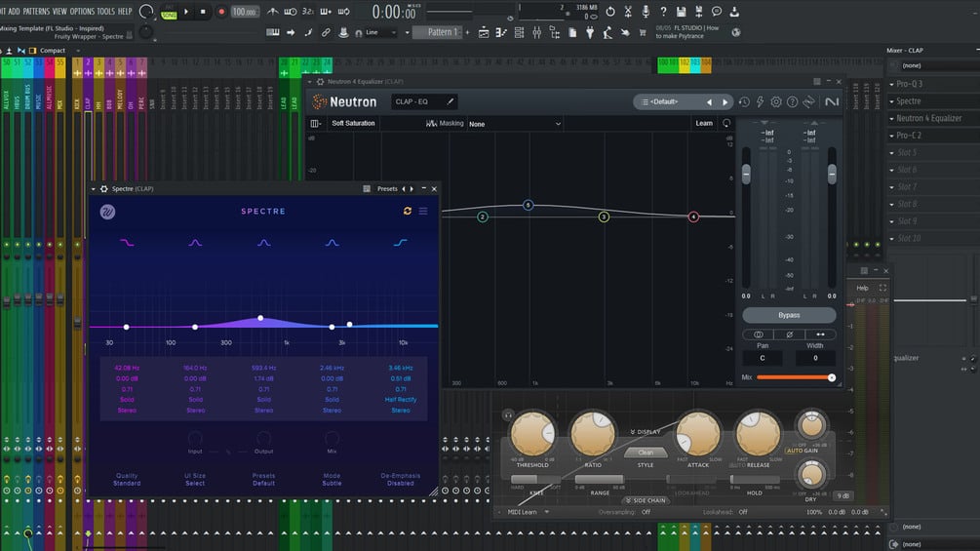Screen dimensions: 980x551
Task: Expand the Spectre window options arrow
Action: click(x=94, y=188)
